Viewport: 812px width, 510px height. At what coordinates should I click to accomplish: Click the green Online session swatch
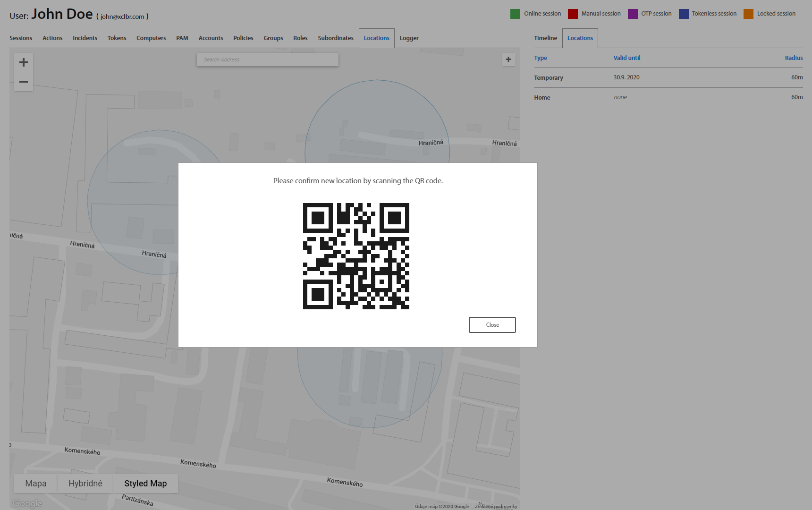[515, 14]
